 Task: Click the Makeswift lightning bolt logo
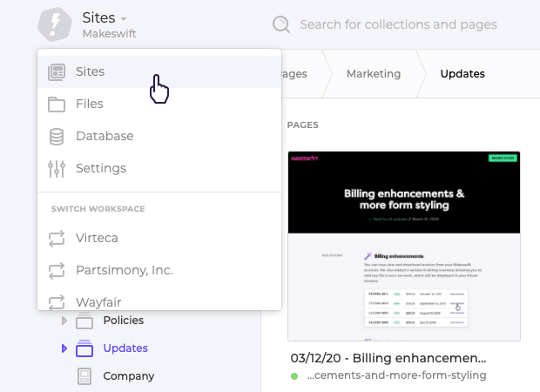[x=54, y=24]
